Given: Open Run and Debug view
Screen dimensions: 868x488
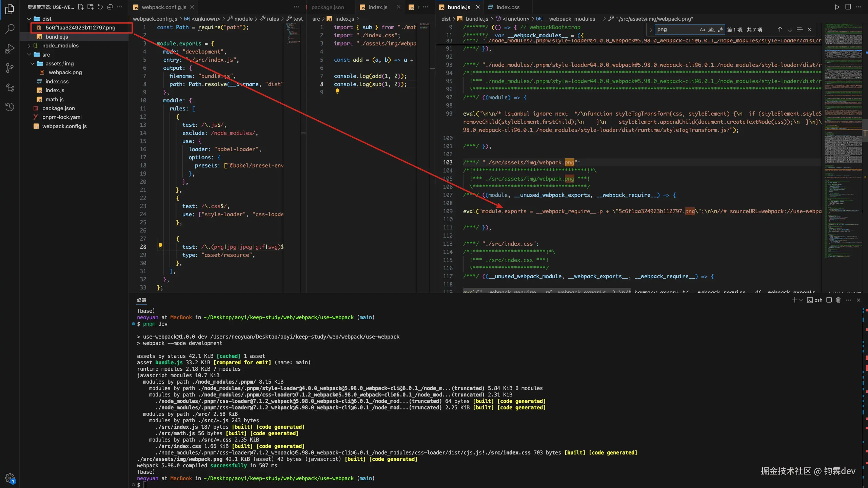Looking at the screenshot, I should (x=10, y=48).
